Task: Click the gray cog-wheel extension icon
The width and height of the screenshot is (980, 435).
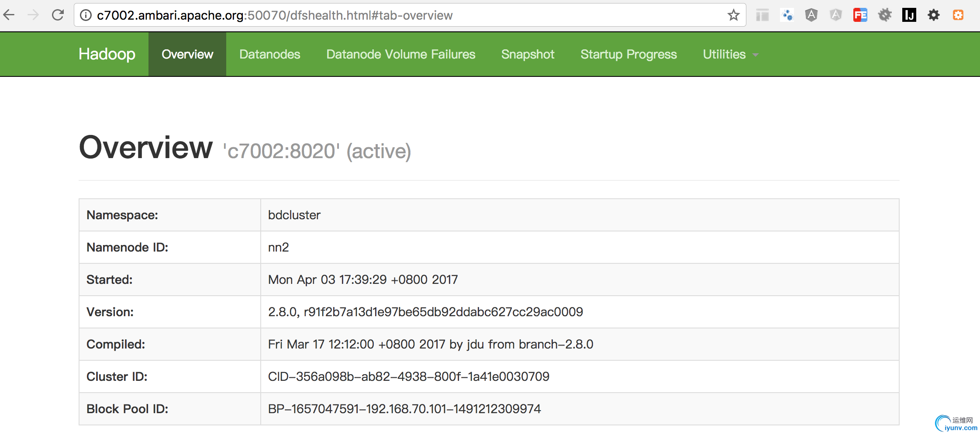Action: [x=885, y=15]
